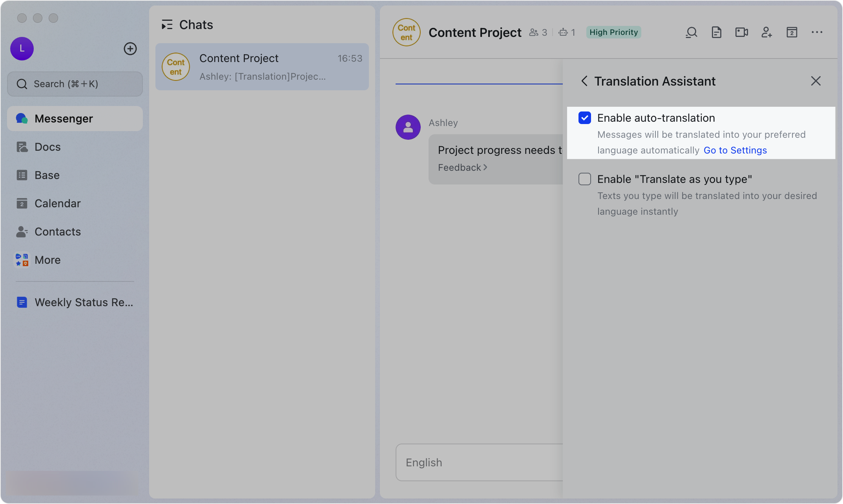This screenshot has width=843, height=504.
Task: Click the Chats list filter icon
Action: (x=167, y=25)
